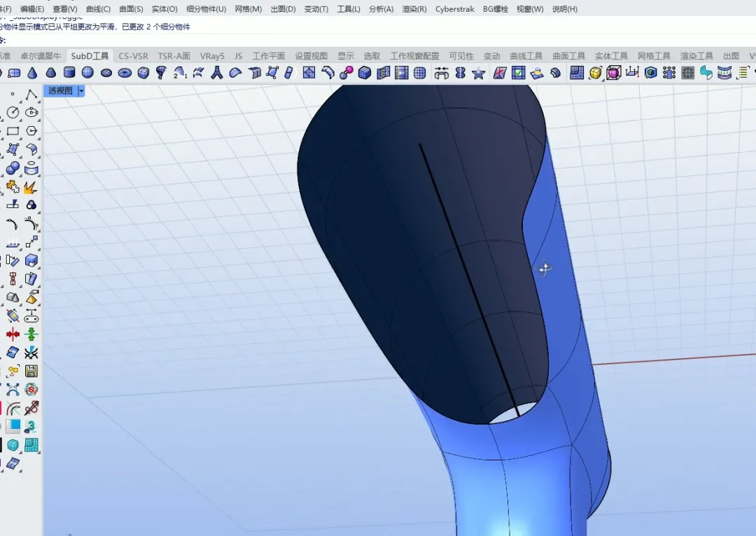The width and height of the screenshot is (756, 536).
Task: Open the viewport title dropdown arrow
Action: 81,90
